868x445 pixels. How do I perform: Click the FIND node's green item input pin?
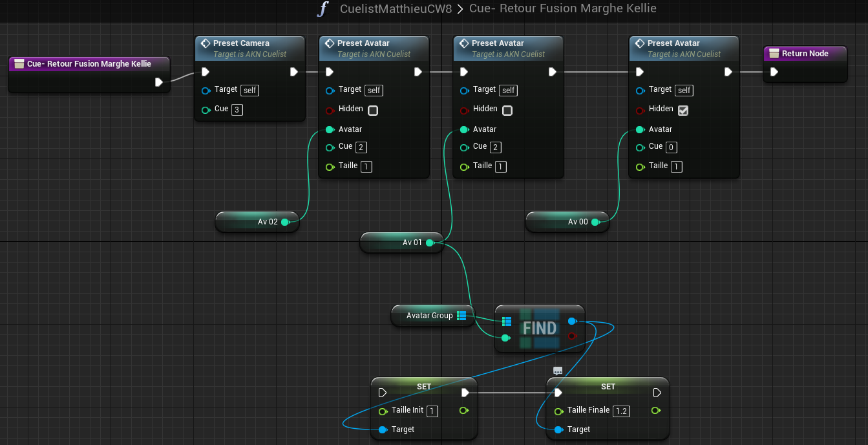[506, 338]
